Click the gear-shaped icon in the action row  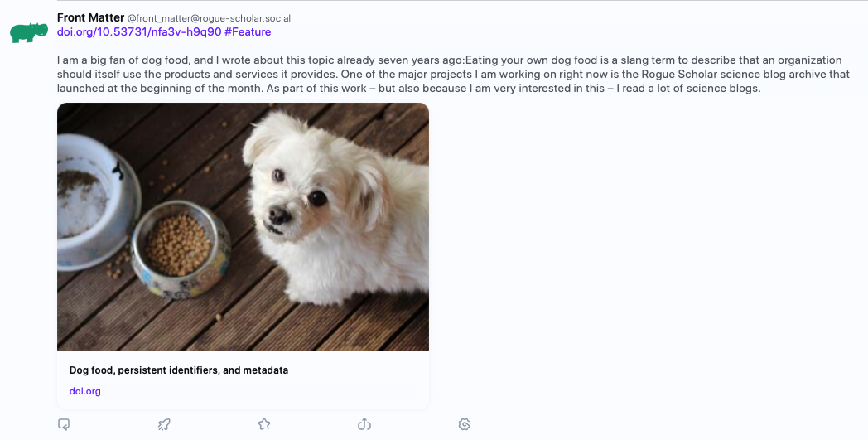(x=465, y=424)
